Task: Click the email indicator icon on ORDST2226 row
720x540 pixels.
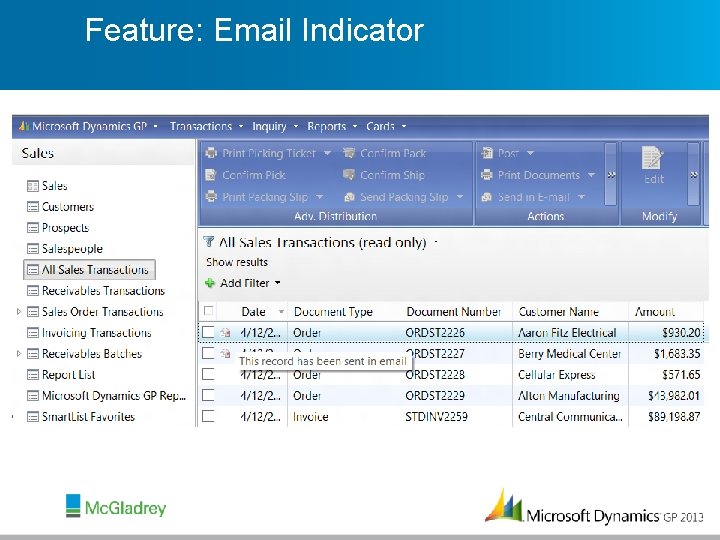Action: [225, 332]
